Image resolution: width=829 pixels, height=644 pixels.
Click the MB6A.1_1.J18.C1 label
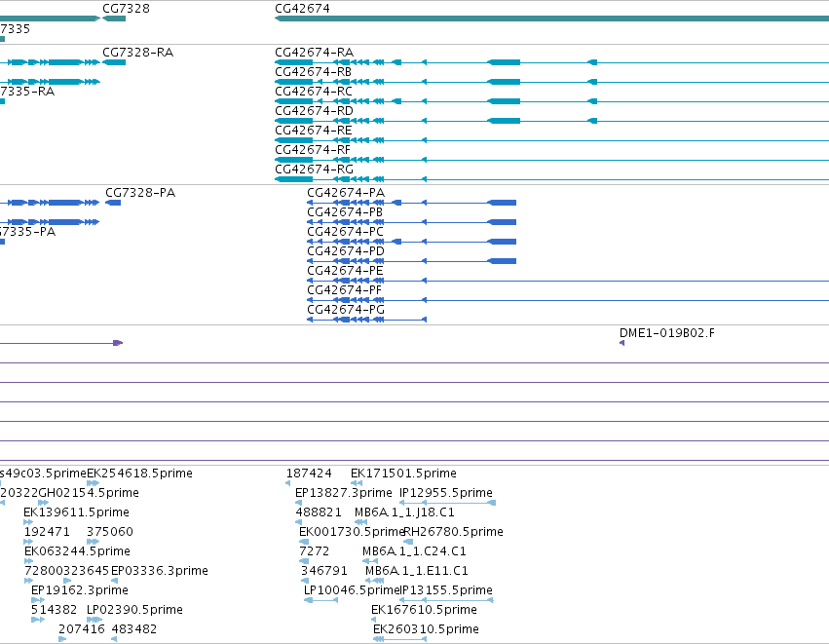coord(404,512)
